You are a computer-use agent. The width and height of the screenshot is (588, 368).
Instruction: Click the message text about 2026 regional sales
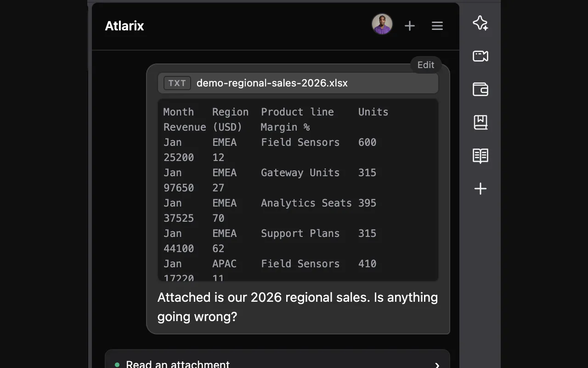click(x=298, y=307)
